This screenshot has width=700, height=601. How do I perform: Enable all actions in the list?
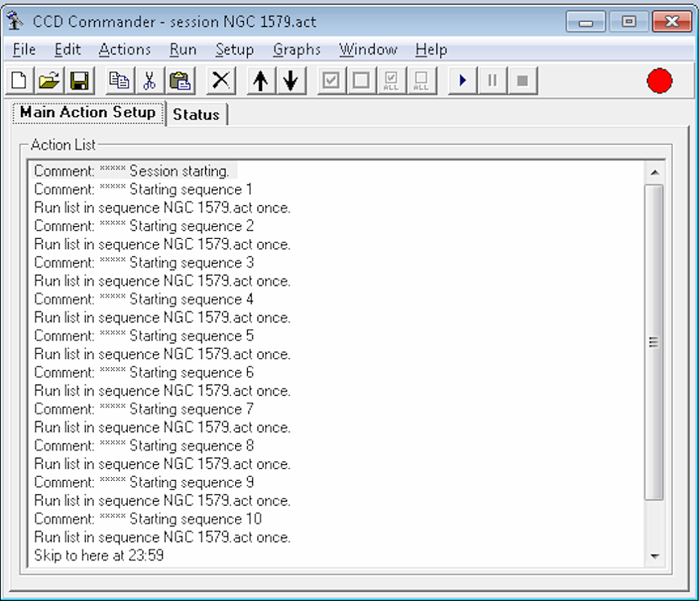[x=391, y=80]
